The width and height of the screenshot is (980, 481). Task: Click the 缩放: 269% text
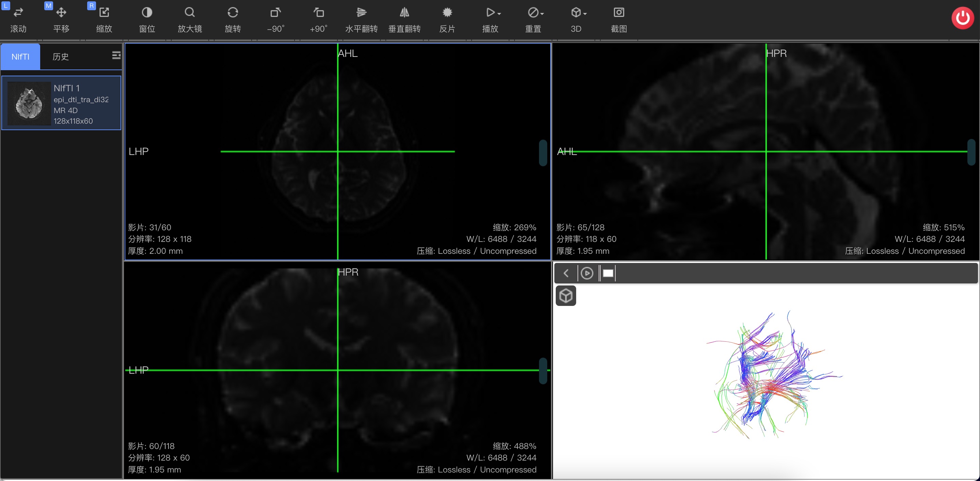pos(515,227)
